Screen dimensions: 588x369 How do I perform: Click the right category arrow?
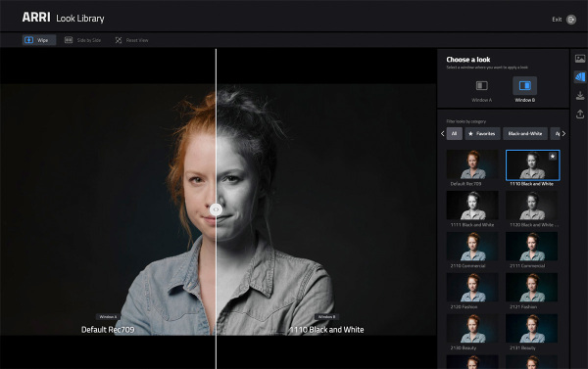563,133
